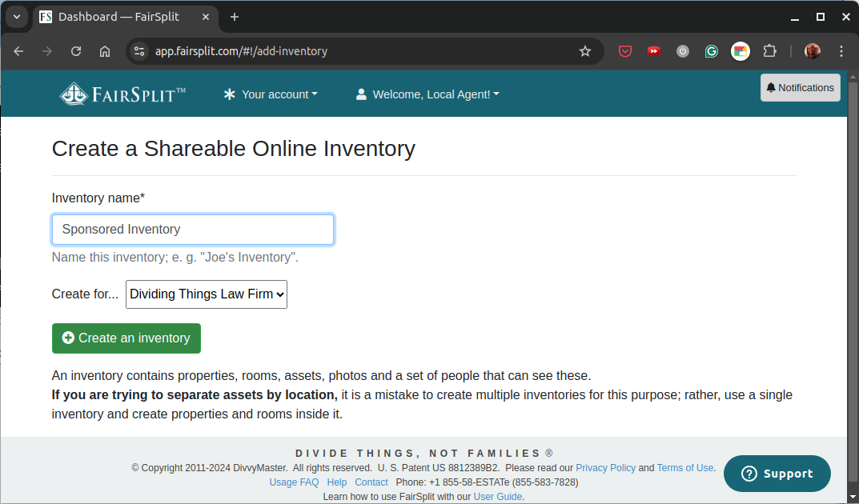
Task: Click the FairSplit logo
Action: click(x=122, y=94)
